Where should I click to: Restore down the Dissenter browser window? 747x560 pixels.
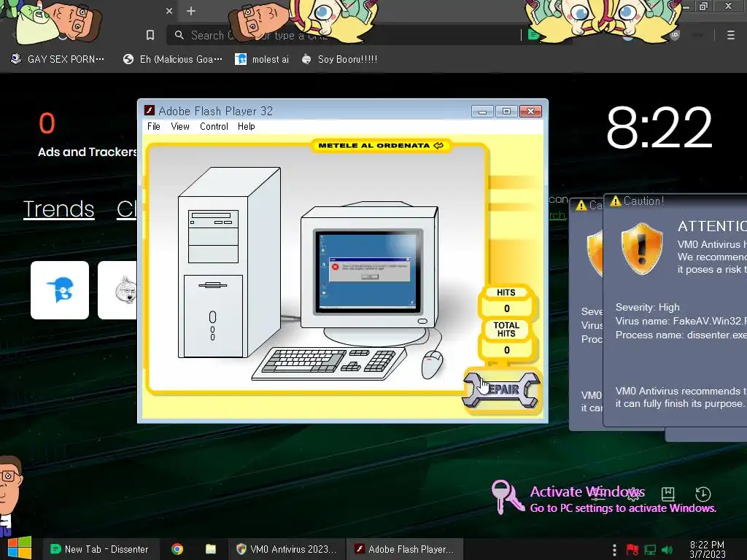tap(704, 7)
